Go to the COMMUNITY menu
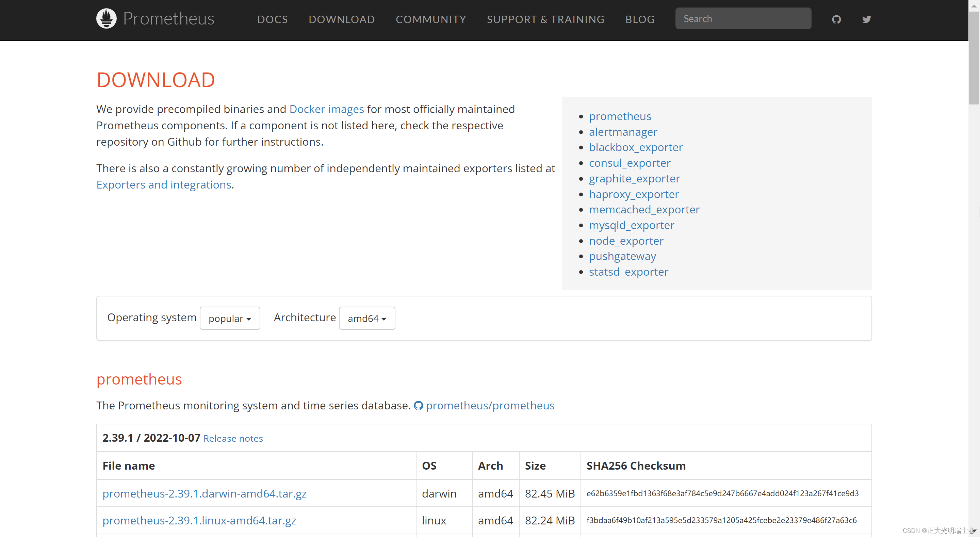Viewport: 980px width, 537px height. (431, 19)
